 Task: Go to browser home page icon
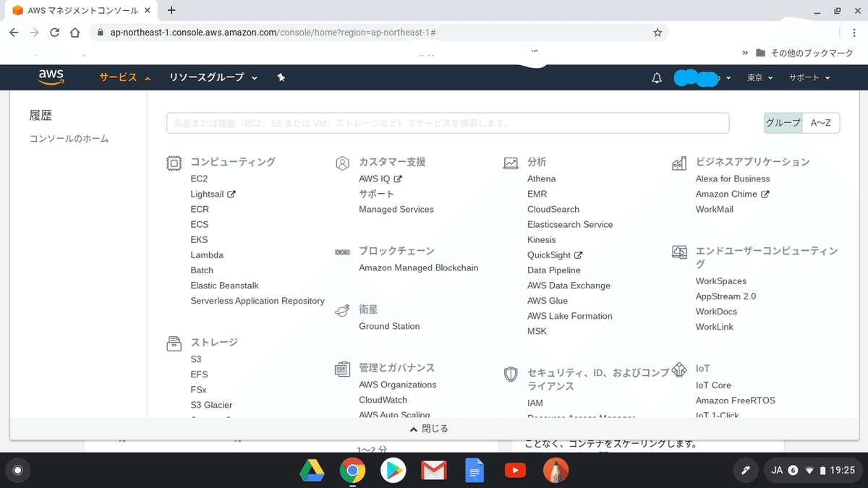(x=75, y=33)
